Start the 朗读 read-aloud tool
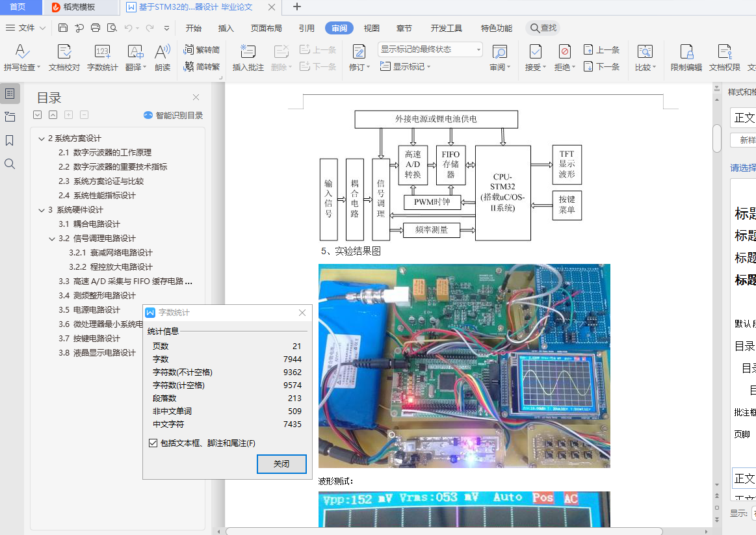This screenshot has width=756, height=535. (163, 57)
